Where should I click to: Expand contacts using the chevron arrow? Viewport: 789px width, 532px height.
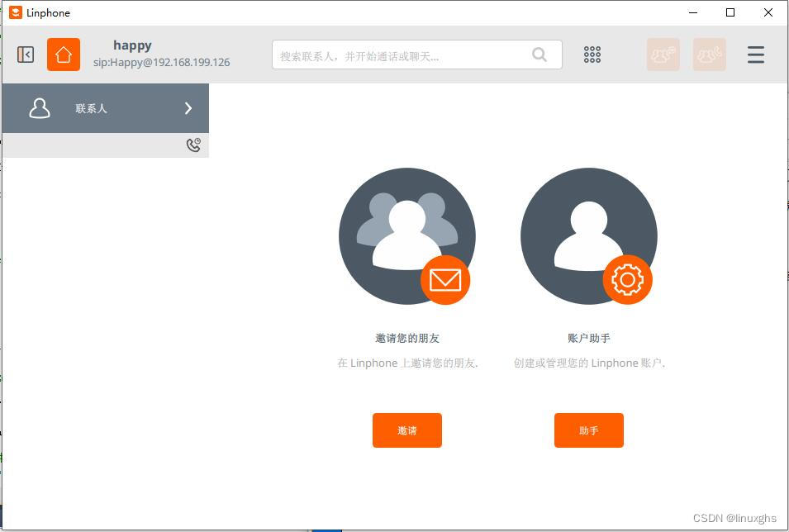click(x=188, y=108)
